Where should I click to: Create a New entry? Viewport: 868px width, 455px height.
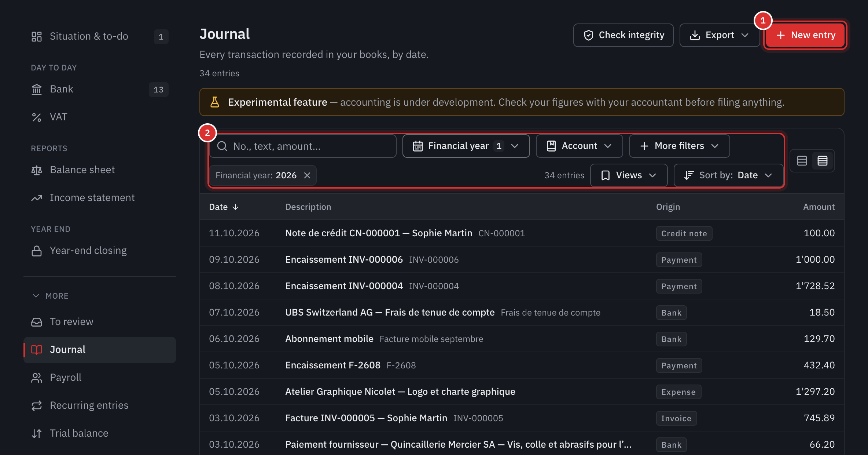tap(805, 35)
